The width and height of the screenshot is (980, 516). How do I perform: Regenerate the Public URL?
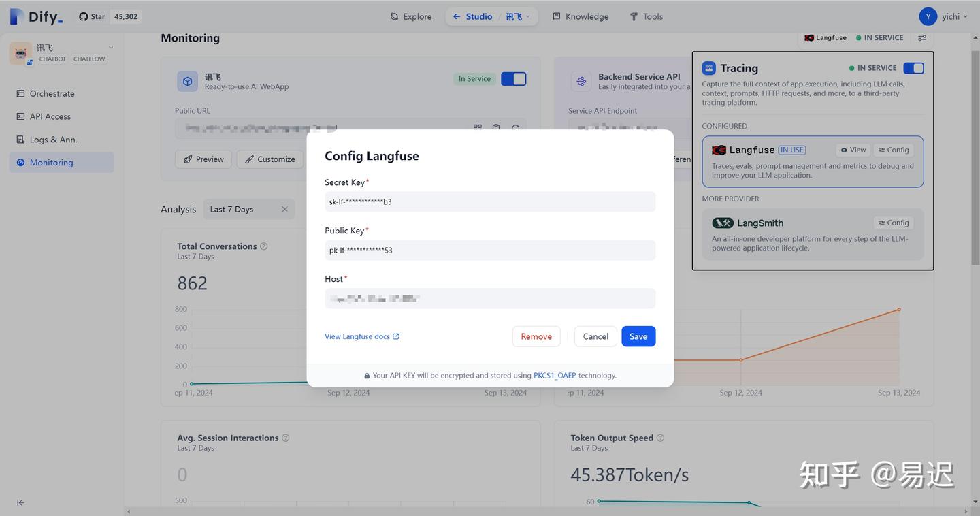point(515,128)
